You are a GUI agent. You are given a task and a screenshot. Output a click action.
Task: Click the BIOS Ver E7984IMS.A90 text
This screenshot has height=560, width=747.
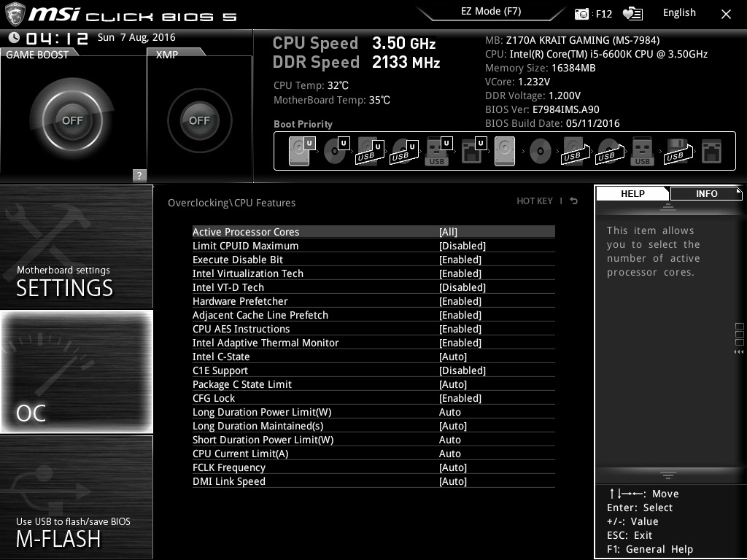coord(542,109)
